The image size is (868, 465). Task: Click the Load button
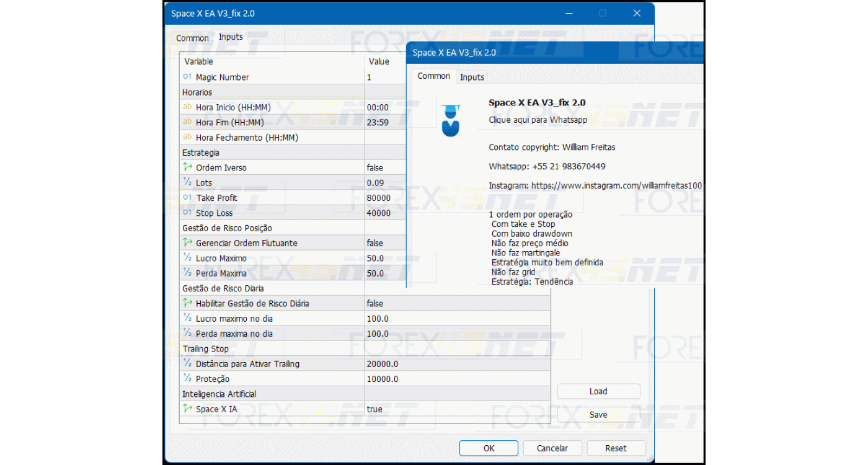click(598, 391)
